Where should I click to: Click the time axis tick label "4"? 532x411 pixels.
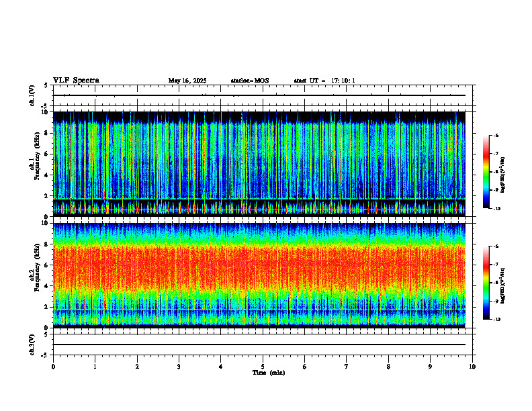(x=221, y=367)
